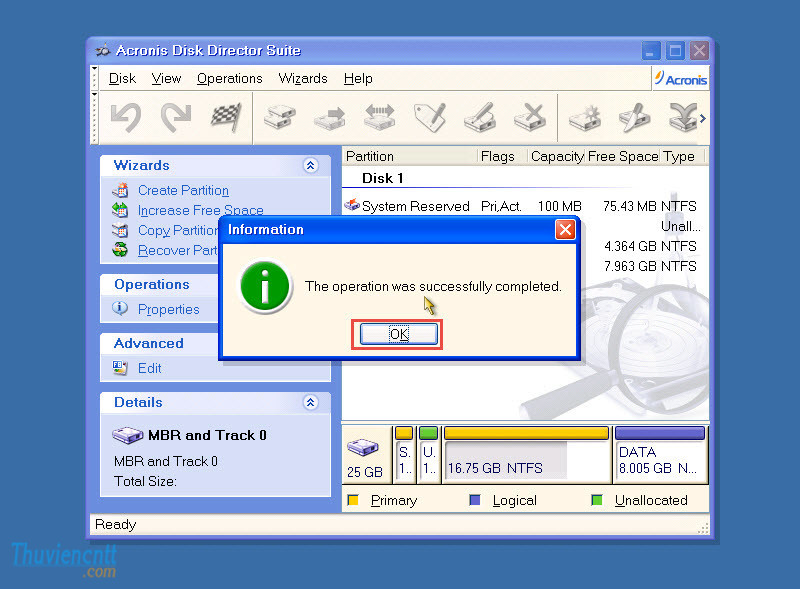Click the Partition column header
The width and height of the screenshot is (800, 589).
[x=410, y=156]
